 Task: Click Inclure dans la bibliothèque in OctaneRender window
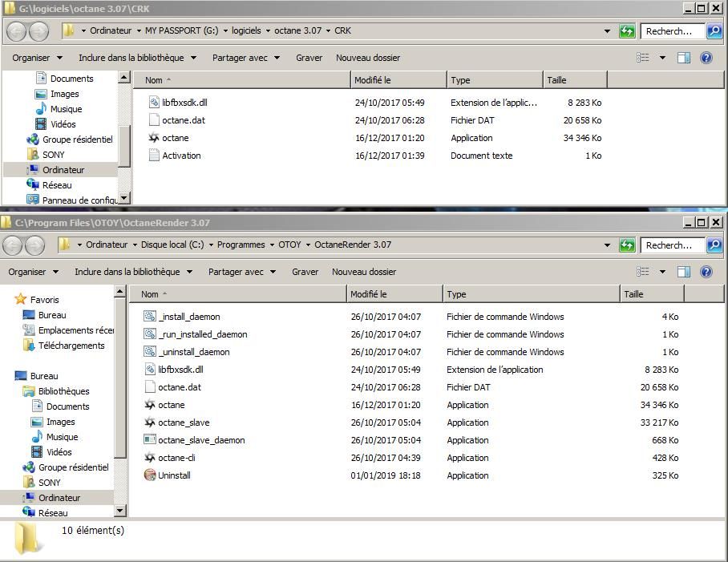coord(133,272)
